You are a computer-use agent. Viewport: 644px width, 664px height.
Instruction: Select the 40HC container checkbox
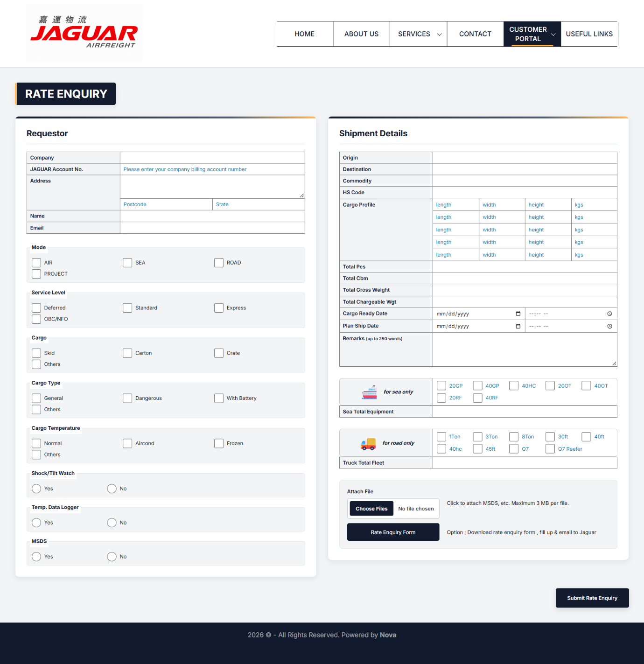(x=514, y=385)
